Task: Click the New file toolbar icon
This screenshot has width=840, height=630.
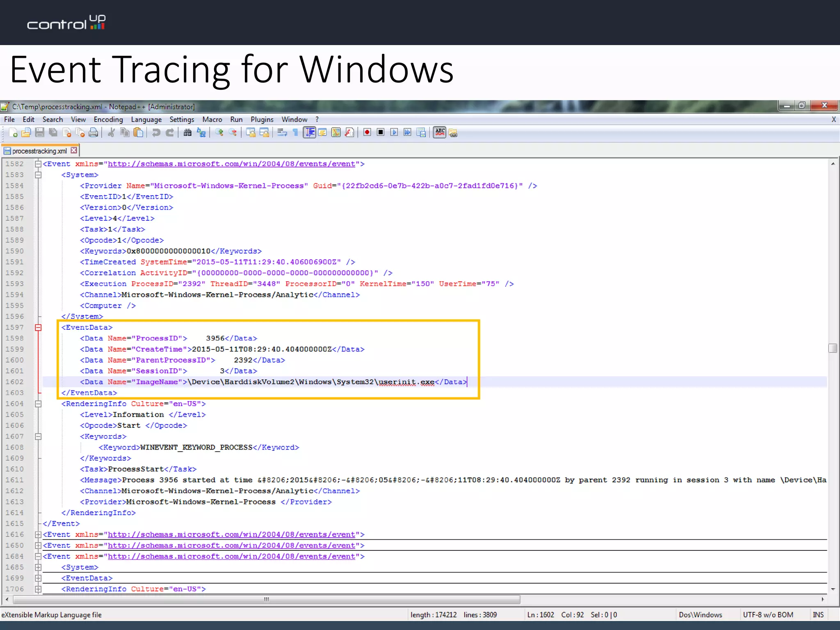Action: (13, 132)
